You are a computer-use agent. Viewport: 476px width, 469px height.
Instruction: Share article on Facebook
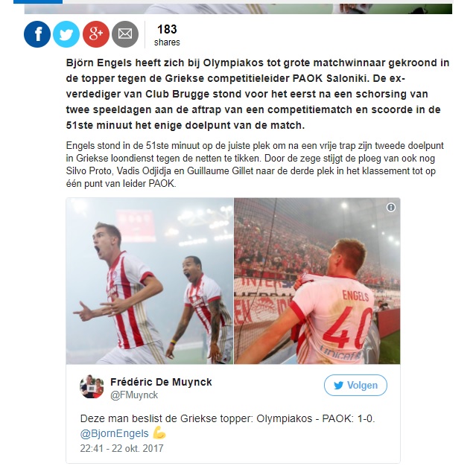coord(37,34)
